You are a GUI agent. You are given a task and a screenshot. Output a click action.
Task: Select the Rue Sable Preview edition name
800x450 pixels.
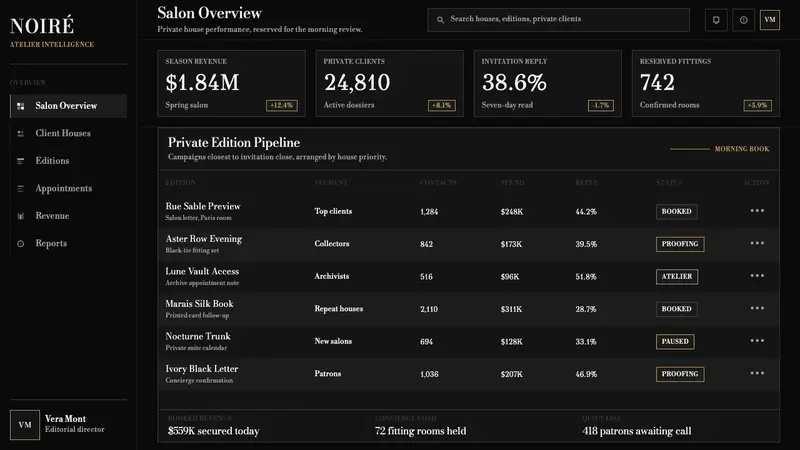tap(203, 206)
